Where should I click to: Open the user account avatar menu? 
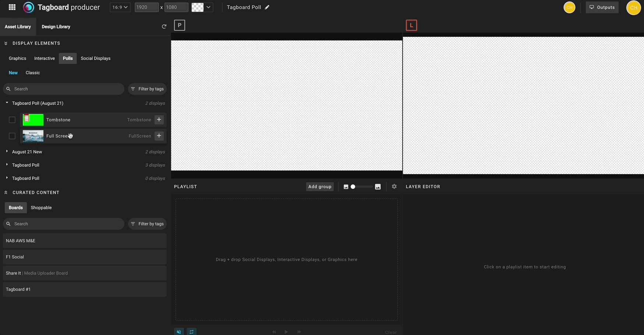pos(633,8)
